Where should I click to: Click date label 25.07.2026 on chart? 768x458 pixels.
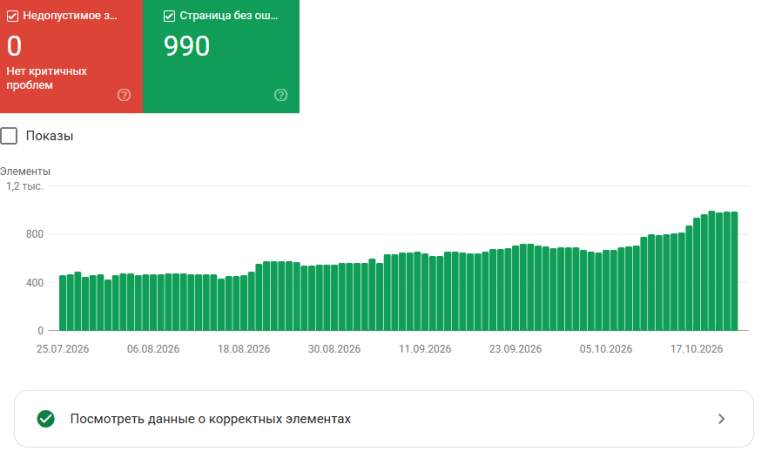click(x=63, y=349)
